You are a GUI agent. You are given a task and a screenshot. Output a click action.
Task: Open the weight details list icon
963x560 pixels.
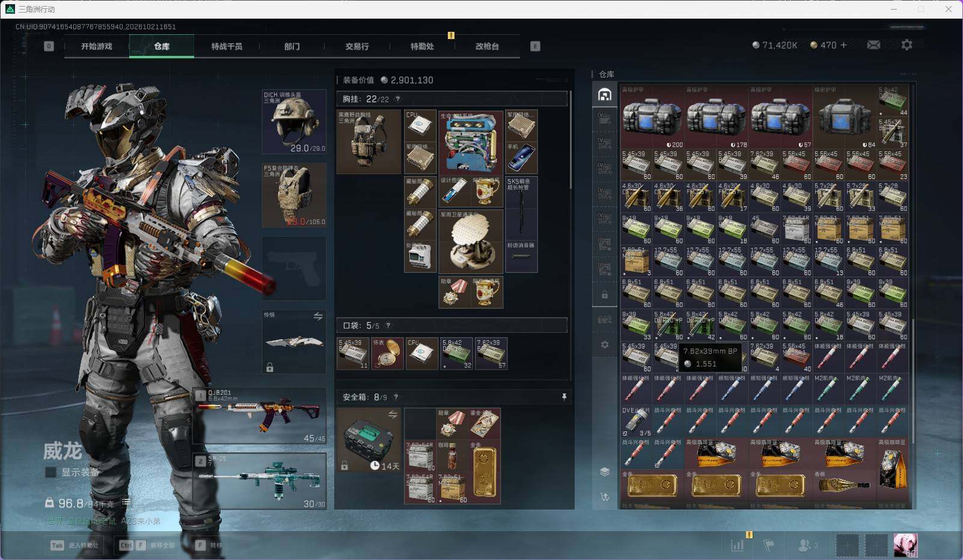tap(126, 502)
